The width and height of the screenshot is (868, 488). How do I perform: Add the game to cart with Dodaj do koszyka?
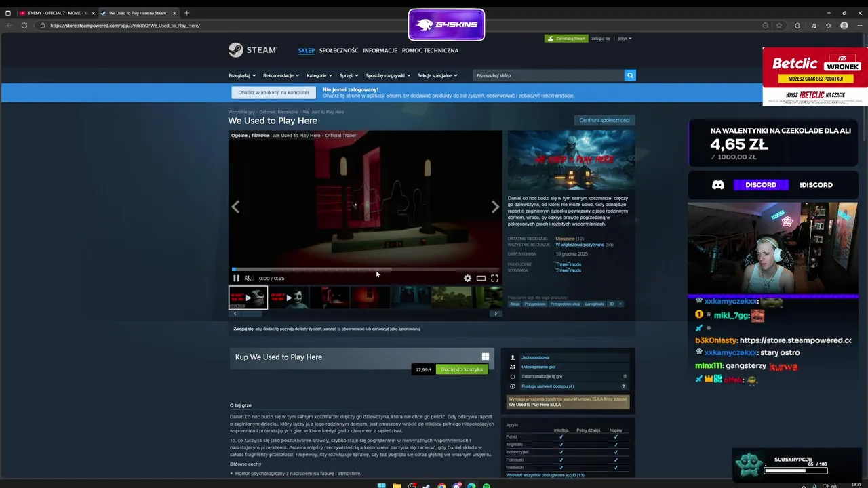coord(462,369)
